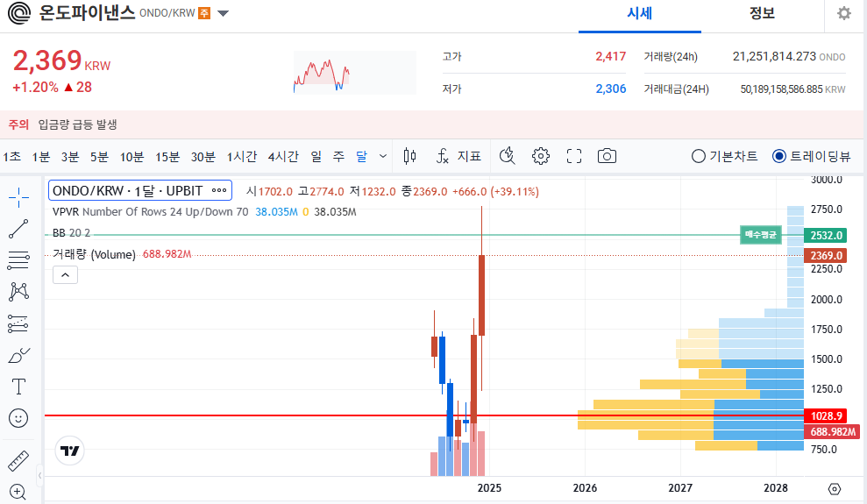Click the 2,306 low price value
The height and width of the screenshot is (504, 867).
tap(610, 89)
